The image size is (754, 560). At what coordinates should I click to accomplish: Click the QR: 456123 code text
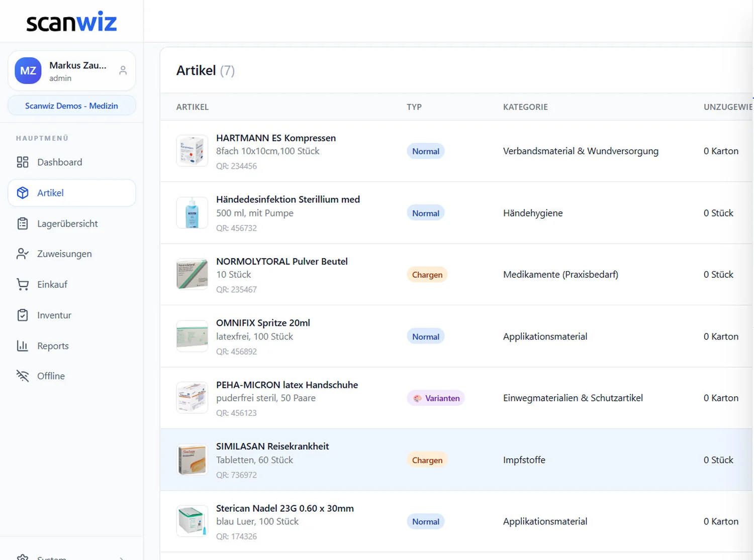236,413
